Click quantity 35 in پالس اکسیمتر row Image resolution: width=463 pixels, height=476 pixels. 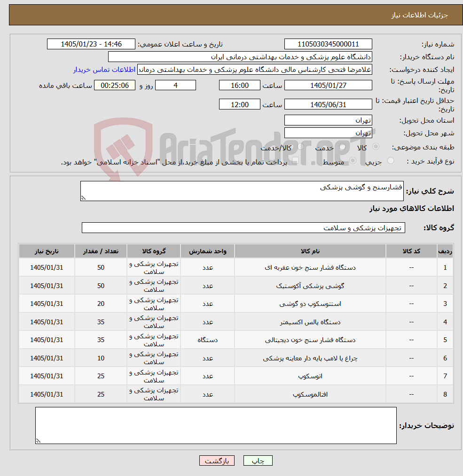point(101,322)
